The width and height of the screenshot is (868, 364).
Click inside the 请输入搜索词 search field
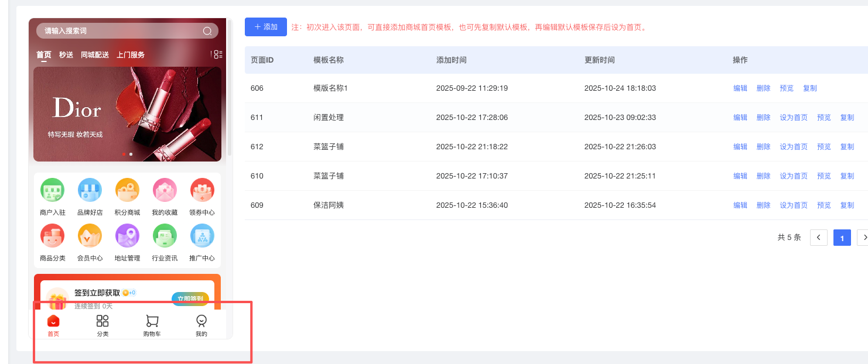pyautogui.click(x=117, y=31)
